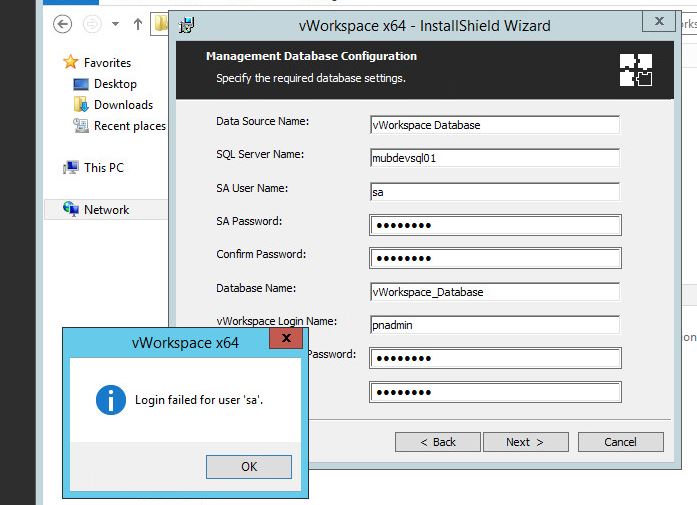
Task: Open Desktop in Explorer sidebar
Action: click(115, 84)
